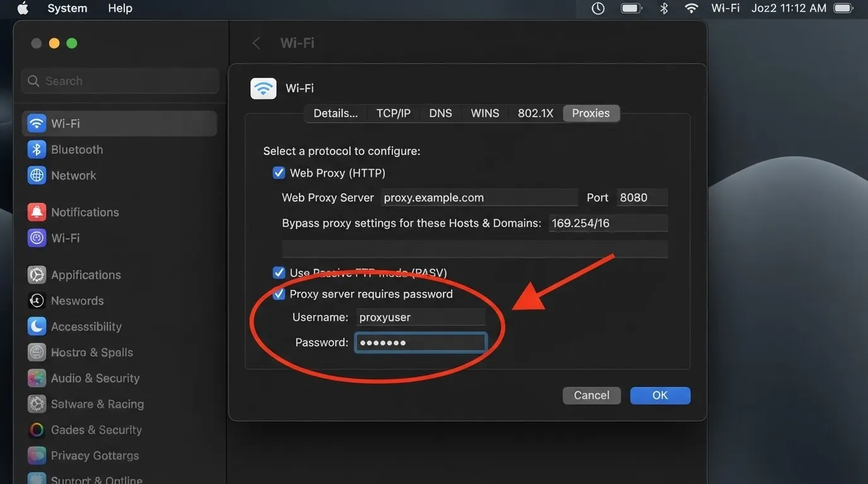Open the DNS tab
The width and height of the screenshot is (868, 484).
(440, 113)
